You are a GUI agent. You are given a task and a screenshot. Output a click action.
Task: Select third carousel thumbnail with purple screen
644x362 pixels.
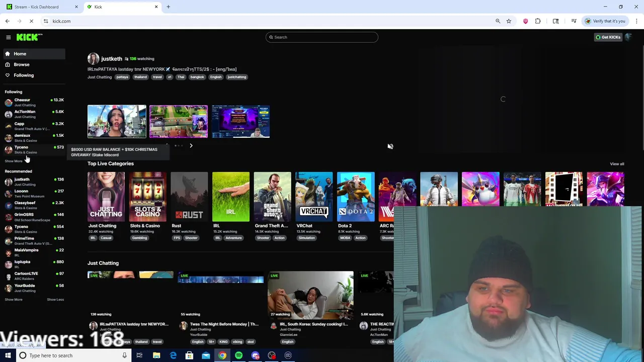[240, 121]
